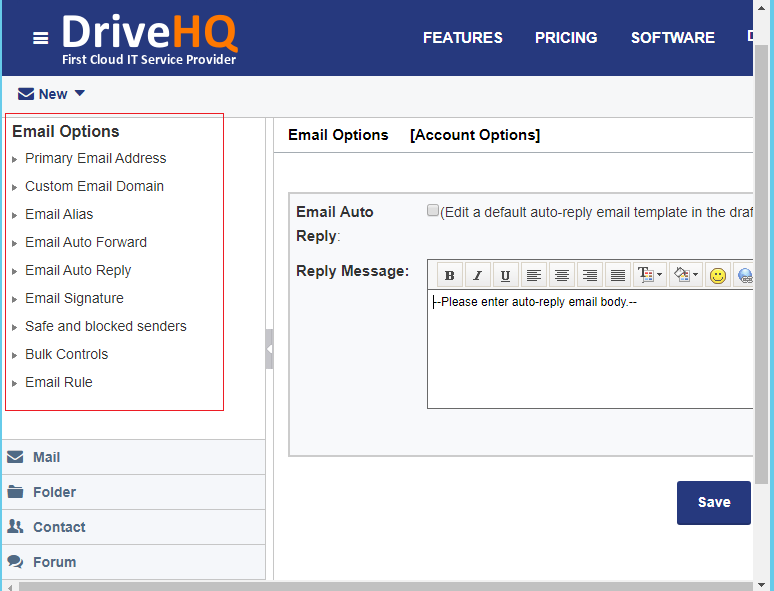Click the scroll left arrow
The image size is (774, 591).
coord(10,587)
